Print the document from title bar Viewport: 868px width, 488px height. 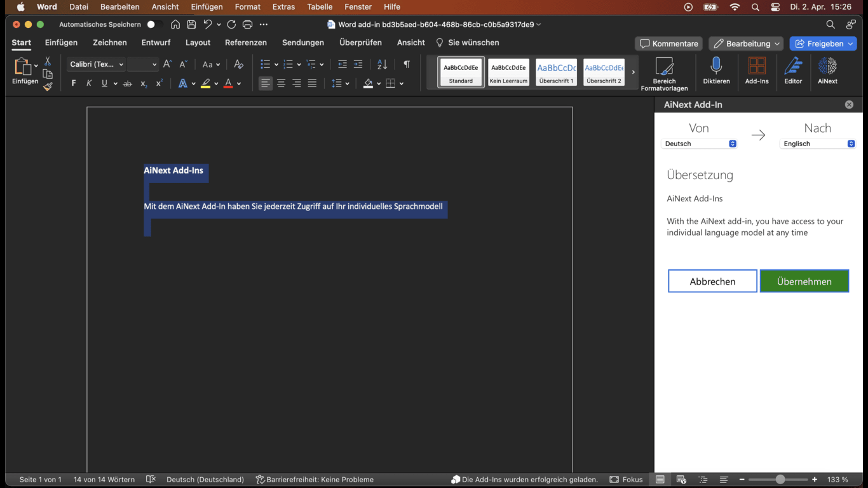click(x=247, y=24)
